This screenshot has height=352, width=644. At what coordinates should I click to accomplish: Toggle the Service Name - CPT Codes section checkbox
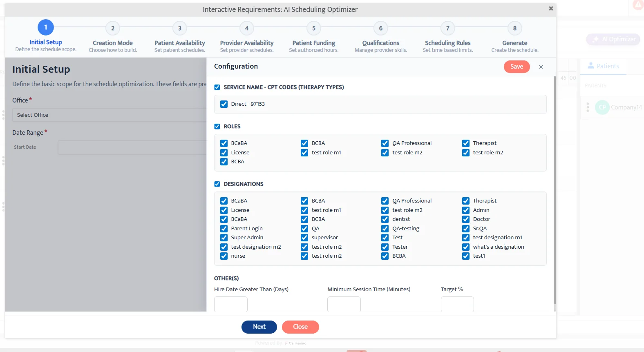click(x=217, y=87)
